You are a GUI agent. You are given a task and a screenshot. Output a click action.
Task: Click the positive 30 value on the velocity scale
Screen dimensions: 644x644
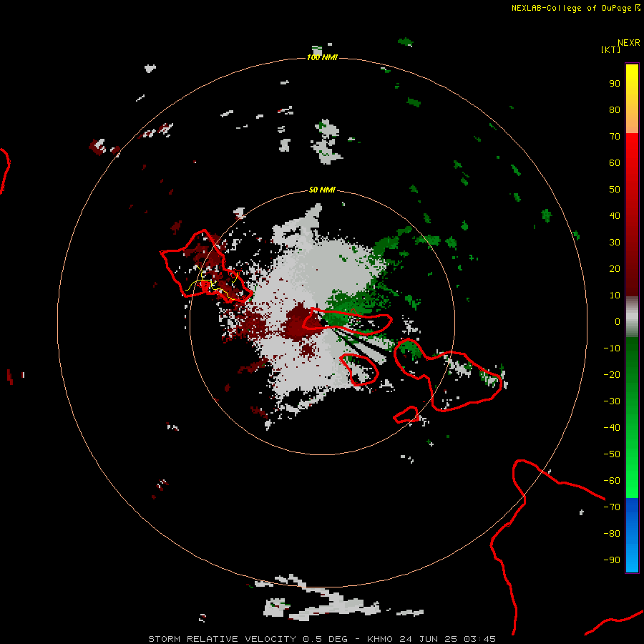coord(615,243)
